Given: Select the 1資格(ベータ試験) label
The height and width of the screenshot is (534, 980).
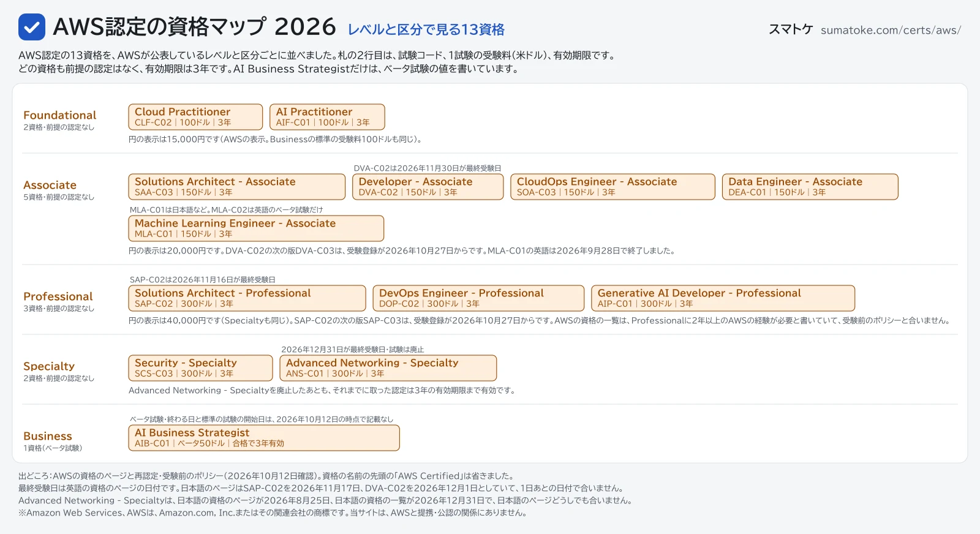Looking at the screenshot, I should pos(53,448).
